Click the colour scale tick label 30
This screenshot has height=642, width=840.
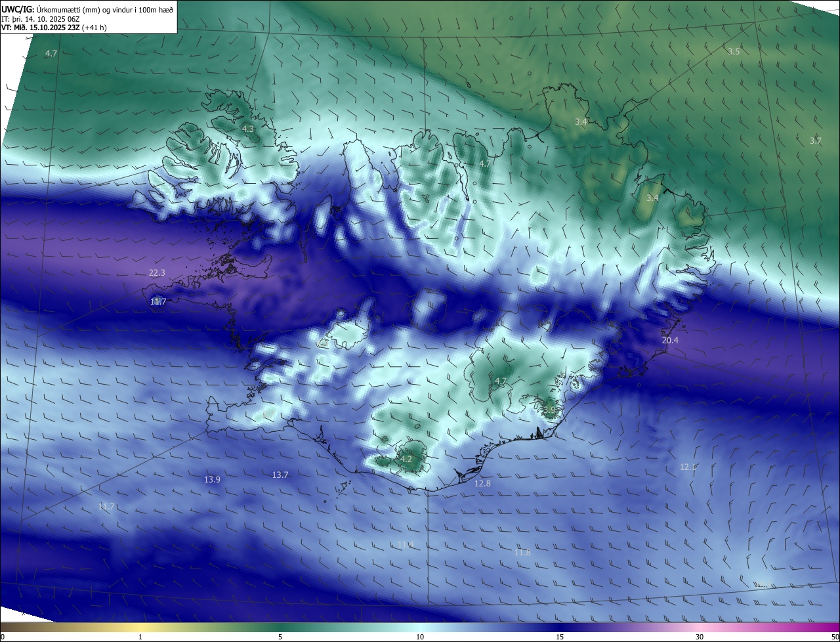[x=700, y=637]
